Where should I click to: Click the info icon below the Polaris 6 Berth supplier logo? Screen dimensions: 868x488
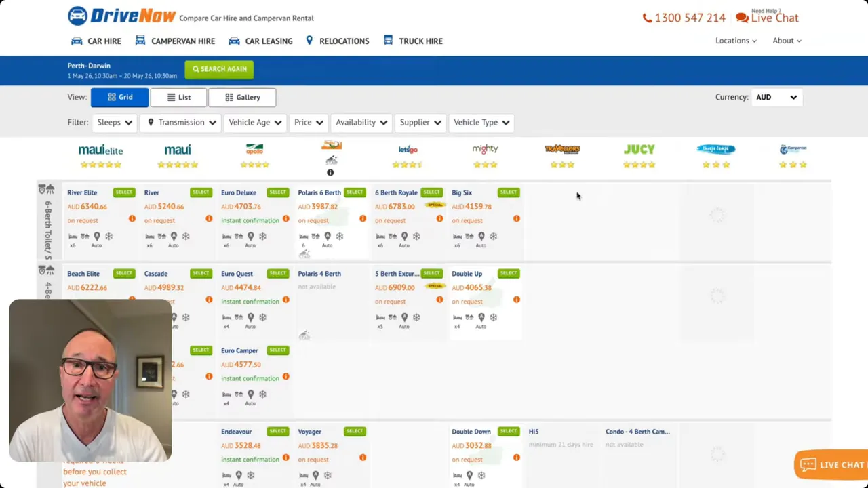click(x=330, y=172)
